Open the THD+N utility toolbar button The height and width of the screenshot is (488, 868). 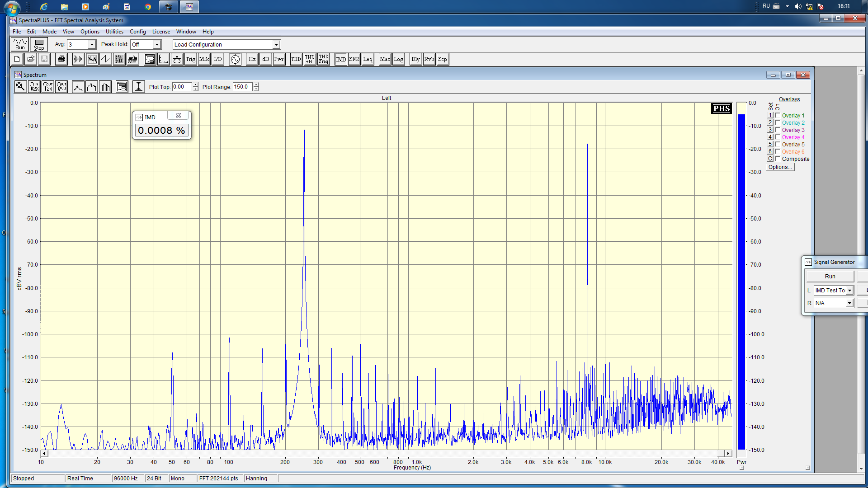[310, 59]
